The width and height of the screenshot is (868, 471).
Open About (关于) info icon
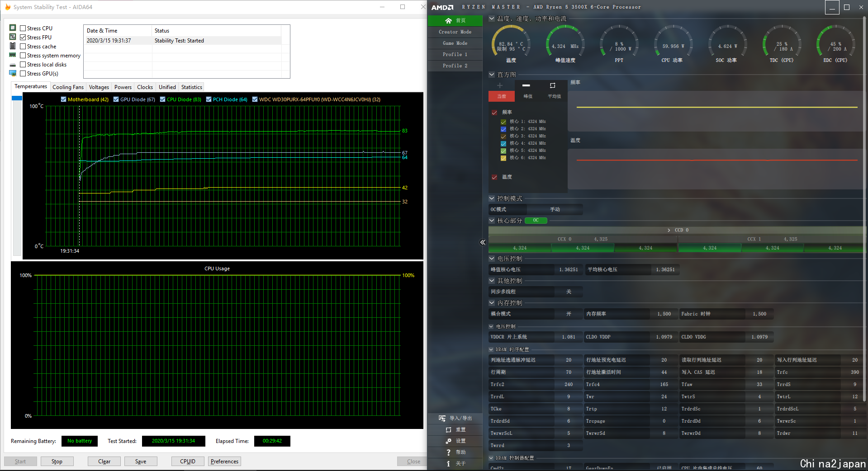tap(448, 463)
